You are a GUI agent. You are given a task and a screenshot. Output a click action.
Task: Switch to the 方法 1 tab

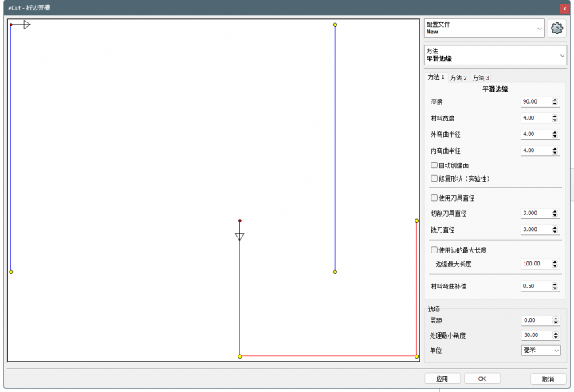(435, 77)
